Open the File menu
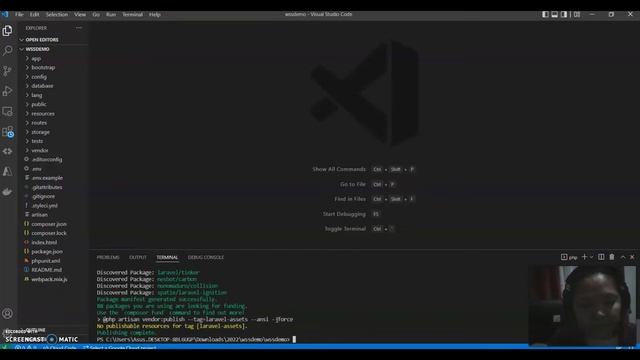Viewport: 640px width, 360px height. [19, 14]
